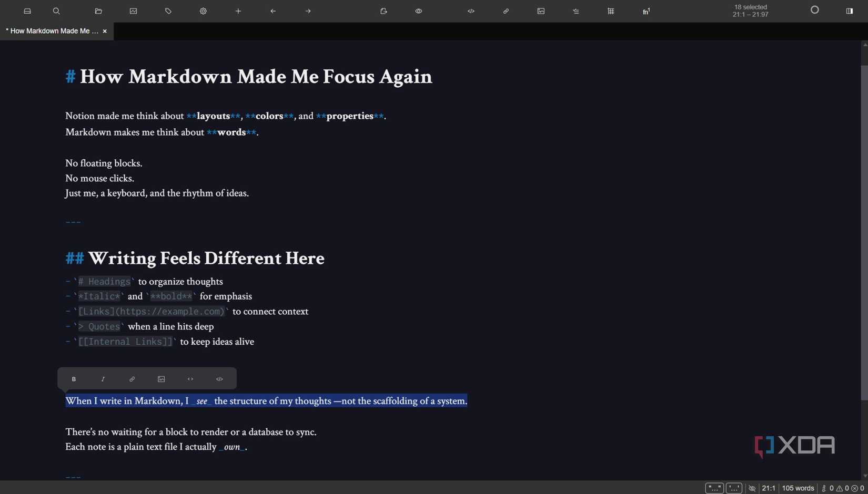The height and width of the screenshot is (494, 868).
Task: Open the tag manager icon
Action: pyautogui.click(x=168, y=11)
